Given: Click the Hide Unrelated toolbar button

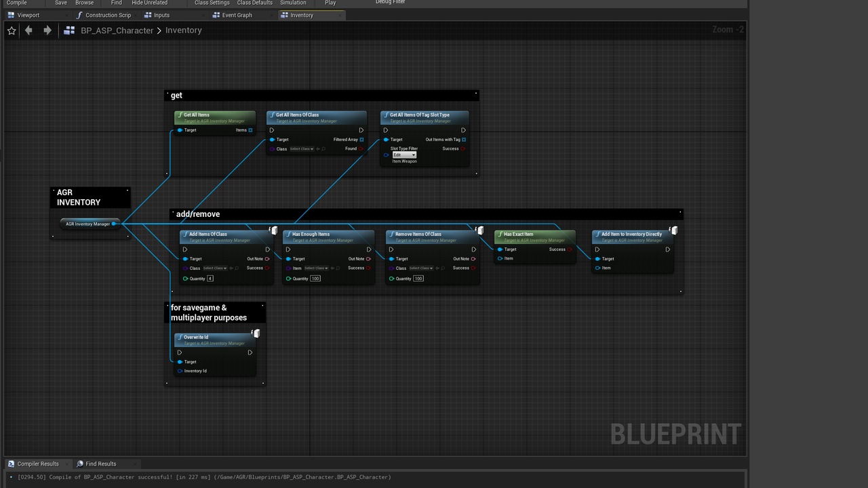Looking at the screenshot, I should click(149, 3).
